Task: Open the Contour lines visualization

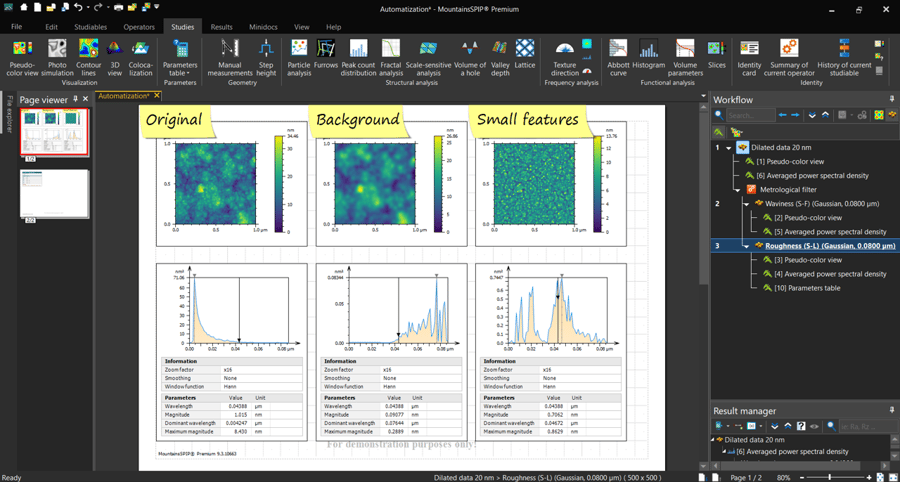Action: (x=88, y=57)
